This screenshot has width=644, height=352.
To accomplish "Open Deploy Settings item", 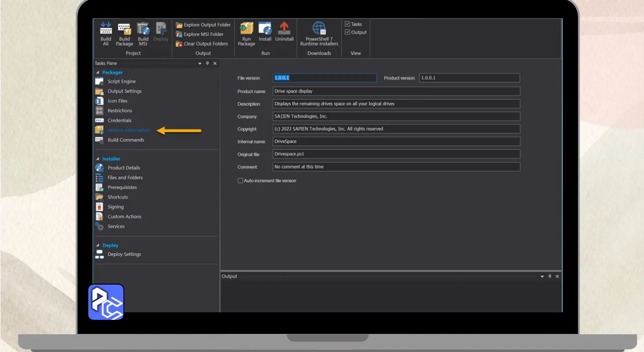I will click(x=124, y=254).
